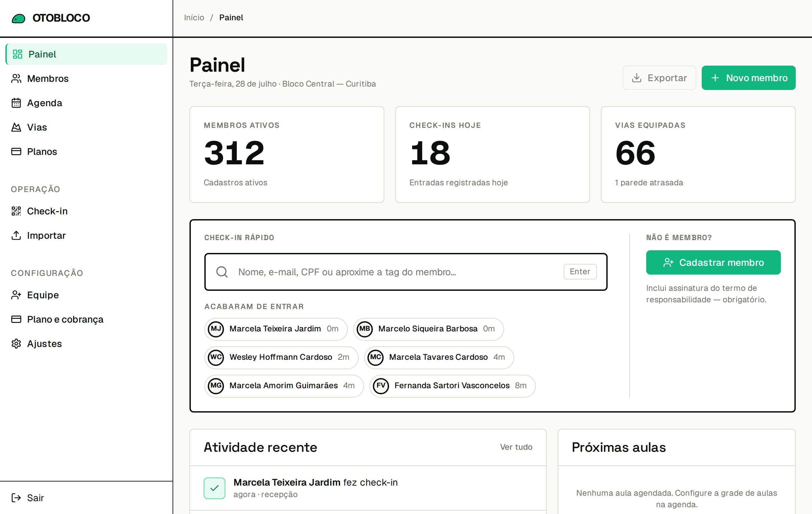812x514 pixels.
Task: Click the download icon in Exportar
Action: tap(637, 78)
